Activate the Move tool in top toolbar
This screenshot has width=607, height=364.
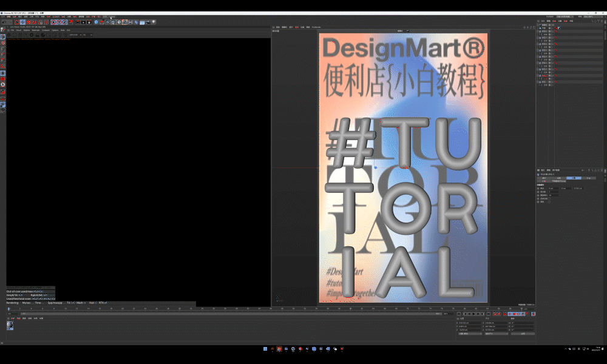[x=22, y=22]
